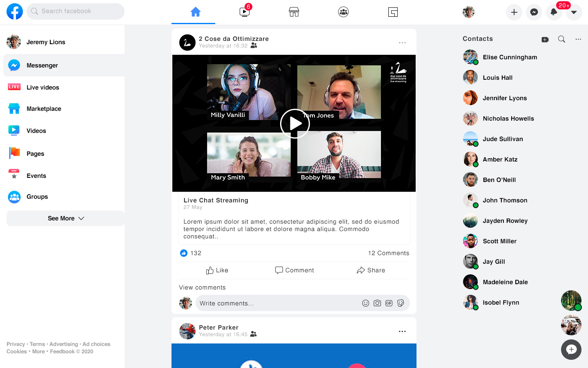Image resolution: width=588 pixels, height=368 pixels.
Task: Expand the See More list
Action: coord(65,218)
